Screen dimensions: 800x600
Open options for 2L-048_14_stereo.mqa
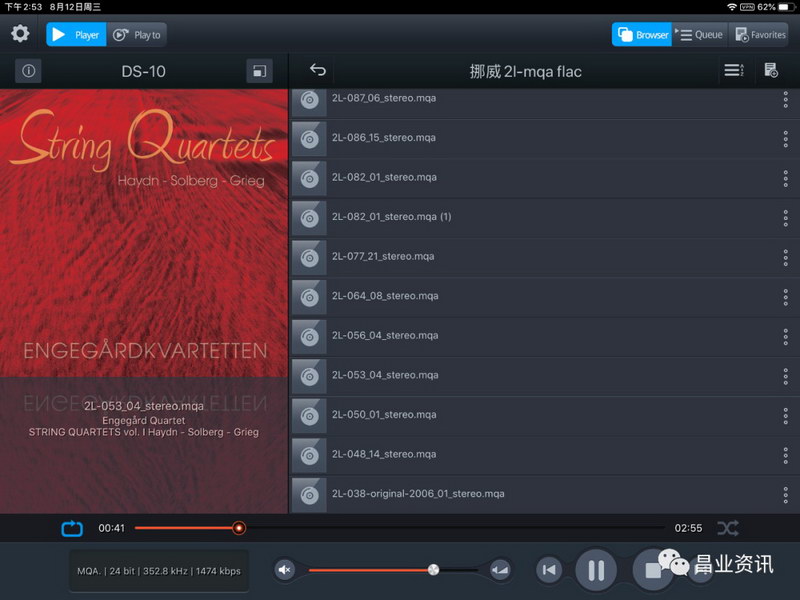click(x=786, y=455)
